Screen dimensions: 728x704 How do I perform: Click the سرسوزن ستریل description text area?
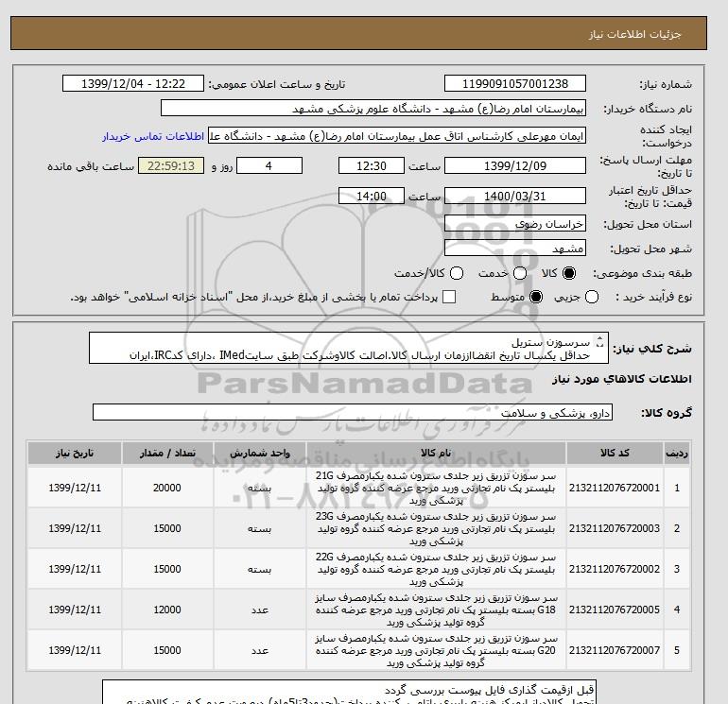tap(349, 348)
